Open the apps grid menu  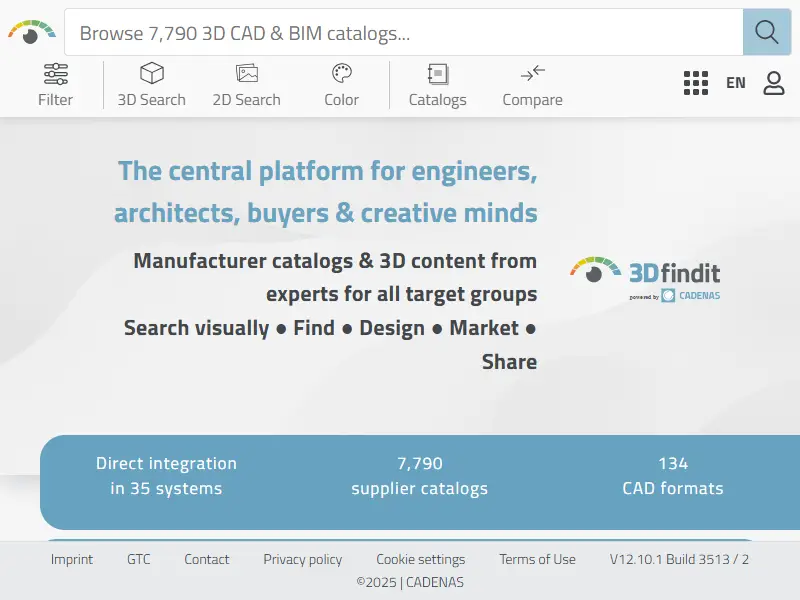pos(696,83)
